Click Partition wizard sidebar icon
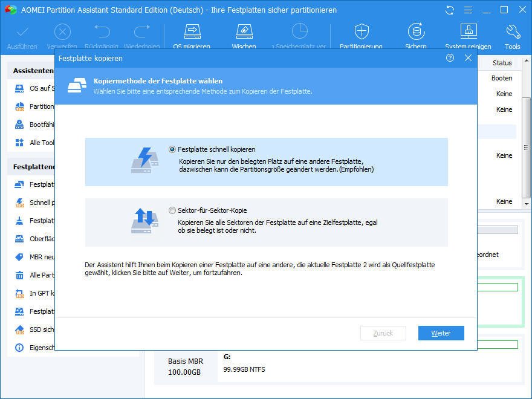 19,106
